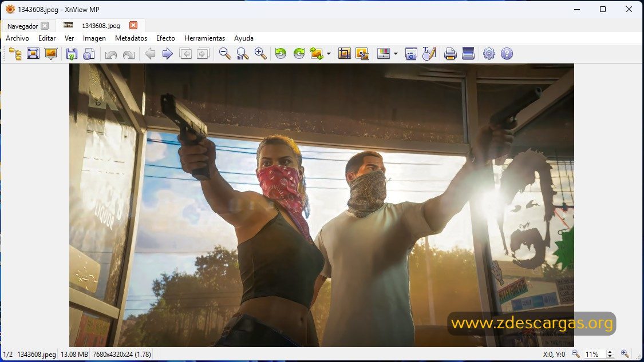This screenshot has height=362, width=644.
Task: Open the draw and text tool icon
Action: click(429, 54)
